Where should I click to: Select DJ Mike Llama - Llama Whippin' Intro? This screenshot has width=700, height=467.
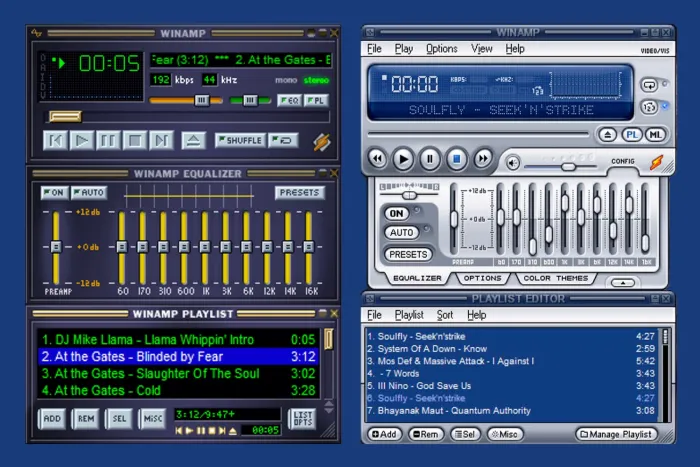179,340
